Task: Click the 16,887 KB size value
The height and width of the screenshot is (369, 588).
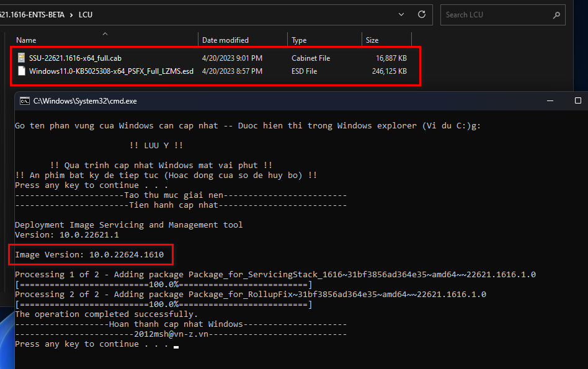Action: pos(391,58)
